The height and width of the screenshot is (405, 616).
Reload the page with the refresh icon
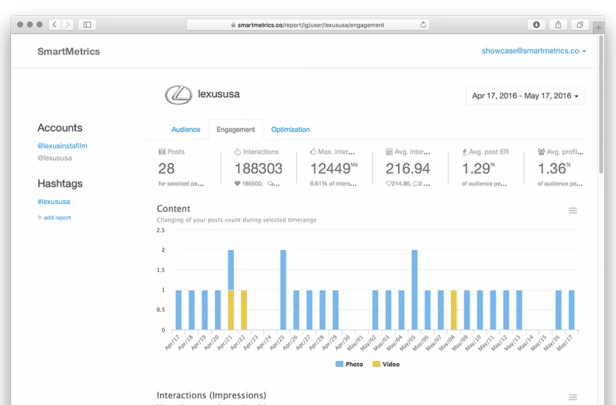pos(423,25)
